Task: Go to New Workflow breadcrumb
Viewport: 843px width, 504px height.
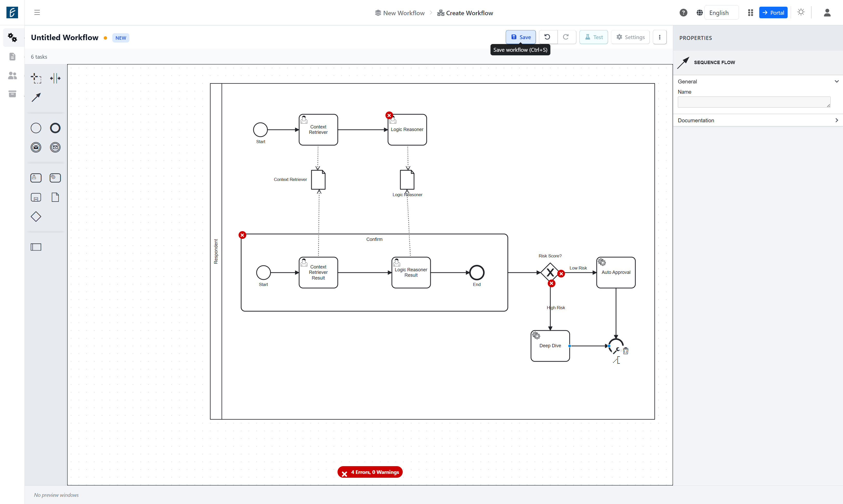Action: click(x=400, y=13)
